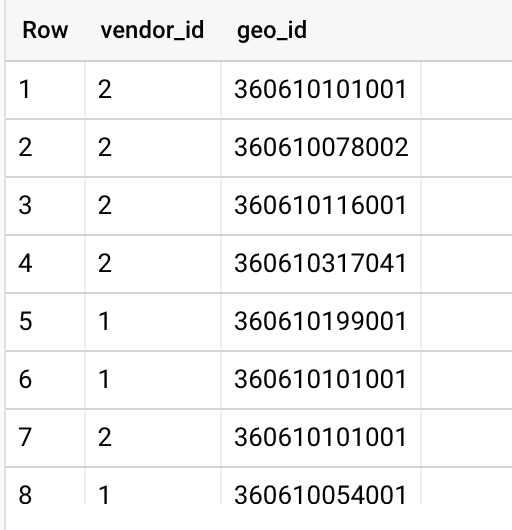Viewport: 512px width, 530px height.
Task: Select geo_id cell 360610199001
Action: coord(320,321)
